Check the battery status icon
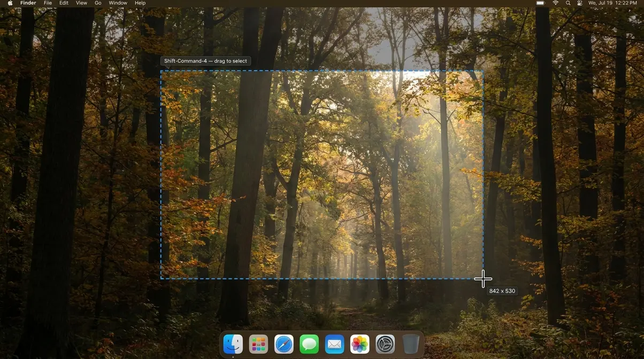The image size is (644, 359). coord(540,3)
